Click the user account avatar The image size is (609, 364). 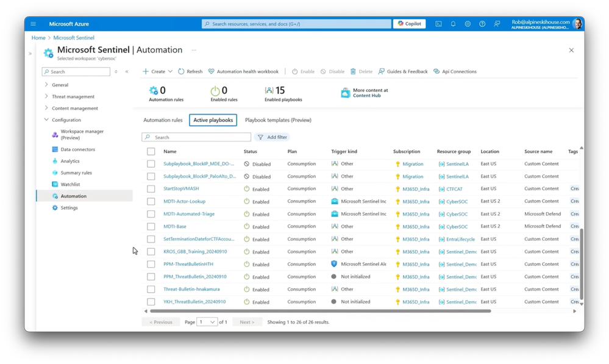pos(577,24)
